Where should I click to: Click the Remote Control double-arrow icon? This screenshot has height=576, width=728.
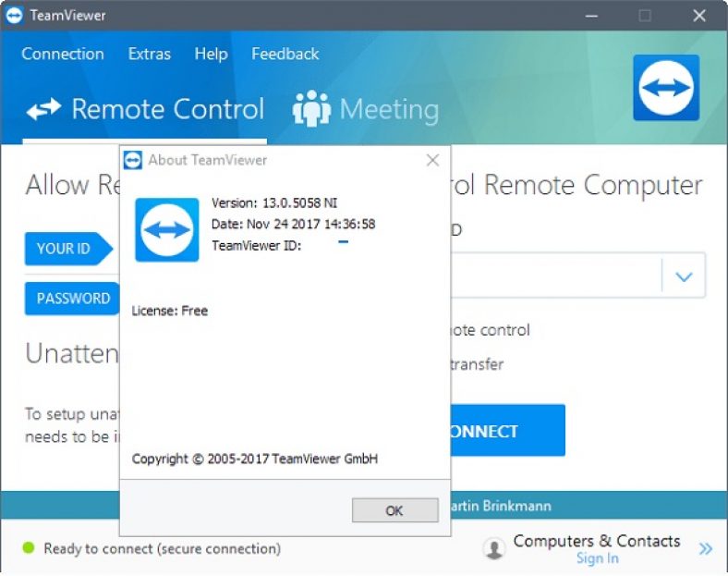[43, 109]
